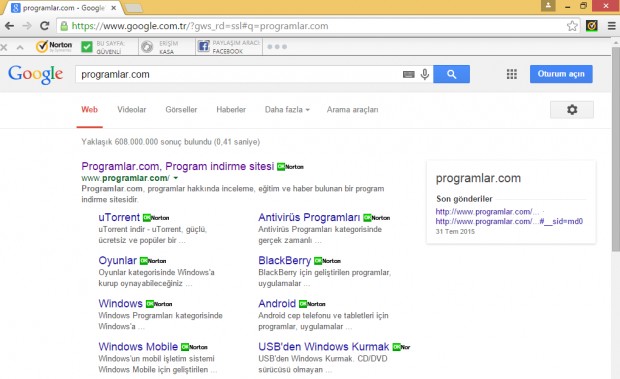
Task: Switch to the Görseller tab
Action: coord(181,109)
